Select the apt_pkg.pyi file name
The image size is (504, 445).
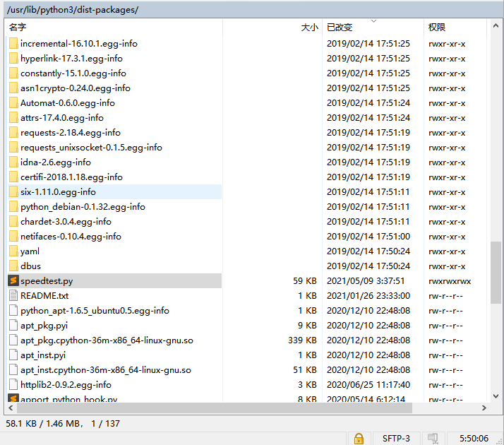tap(44, 326)
